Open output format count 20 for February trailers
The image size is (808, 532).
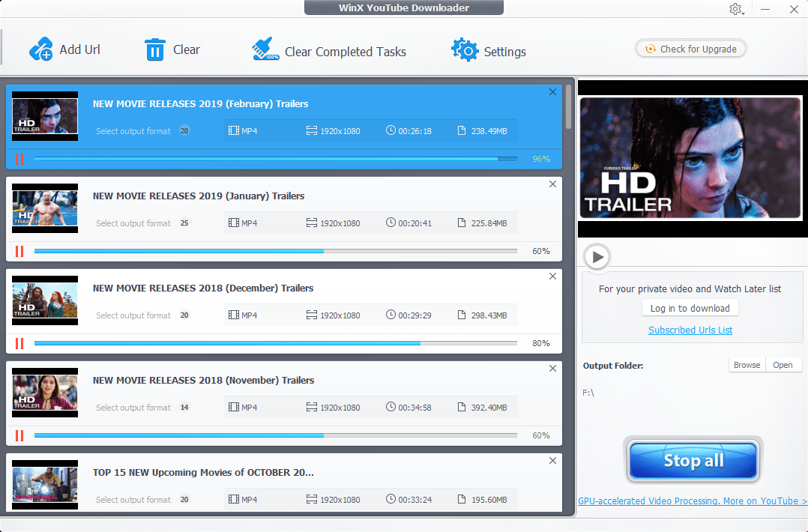click(184, 131)
